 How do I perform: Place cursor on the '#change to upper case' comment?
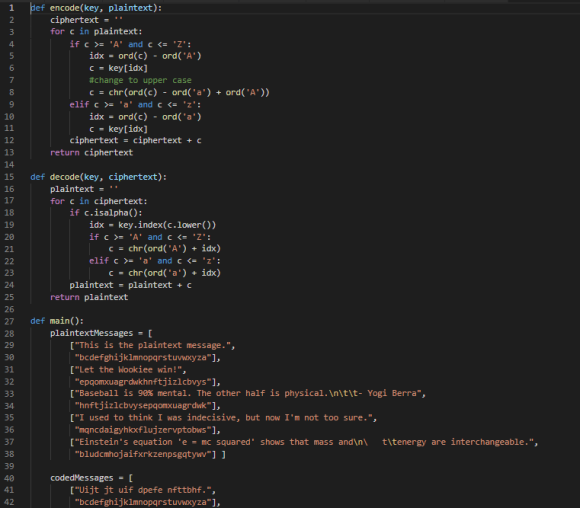(x=140, y=80)
